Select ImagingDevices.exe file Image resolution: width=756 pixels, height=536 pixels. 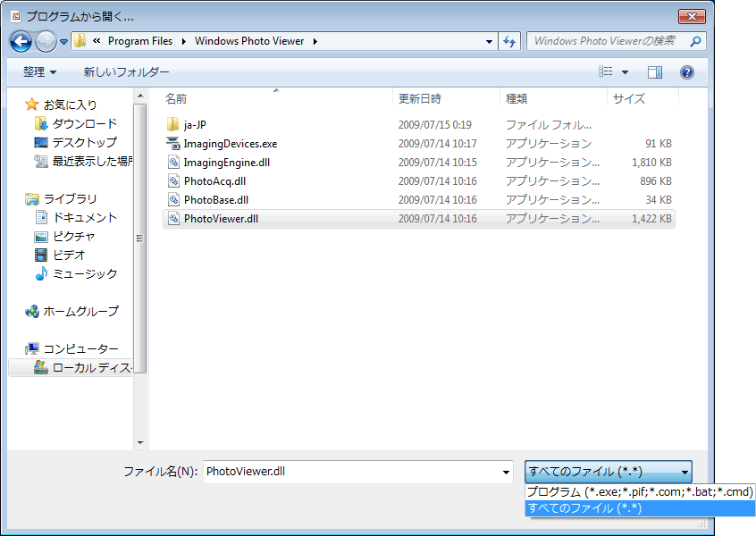[419, 144]
